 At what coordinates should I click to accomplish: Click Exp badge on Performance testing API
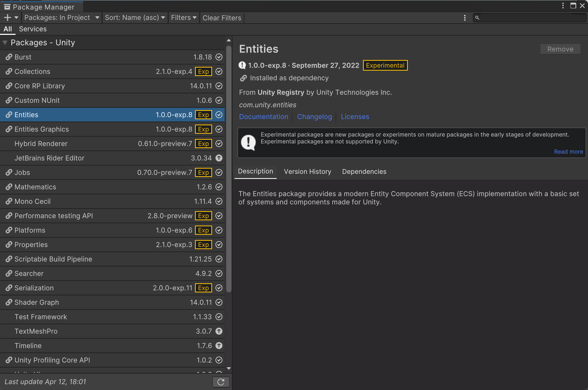pos(203,216)
